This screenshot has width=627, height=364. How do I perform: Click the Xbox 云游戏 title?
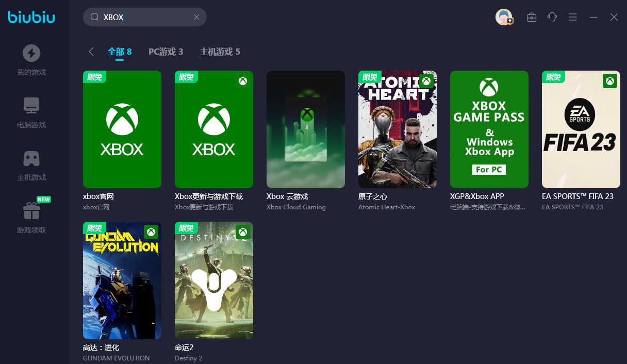coord(287,196)
